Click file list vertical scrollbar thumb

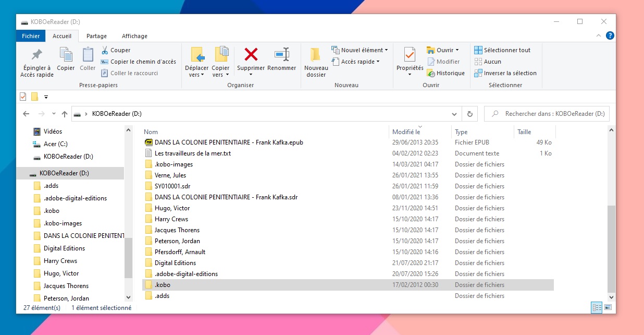pyautogui.click(x=611, y=248)
